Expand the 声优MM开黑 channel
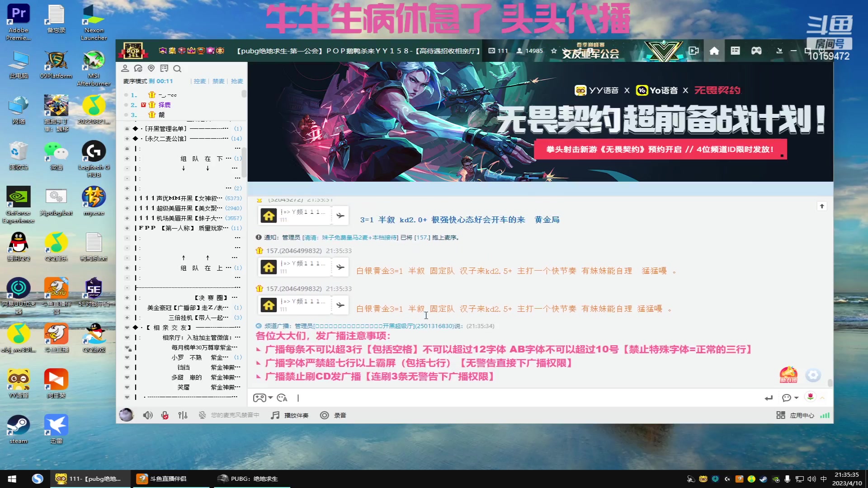The image size is (868, 488). (x=127, y=198)
